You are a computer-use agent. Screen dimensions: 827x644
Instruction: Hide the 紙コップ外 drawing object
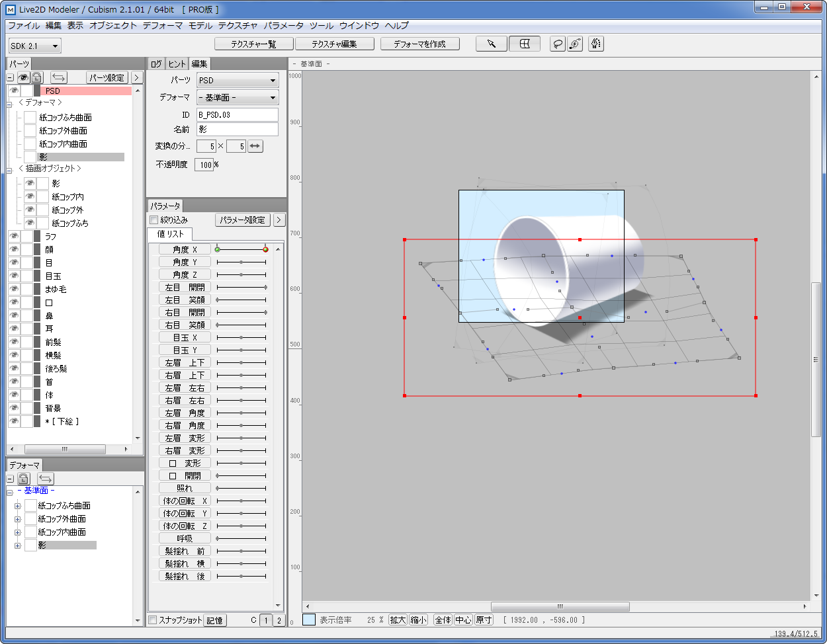tap(30, 210)
